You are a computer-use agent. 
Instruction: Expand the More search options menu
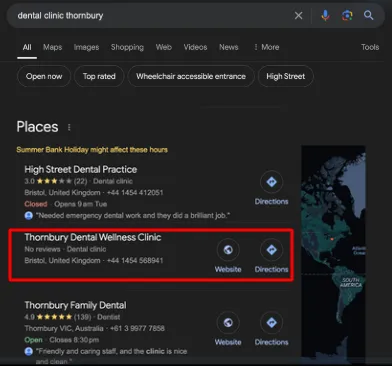point(267,47)
